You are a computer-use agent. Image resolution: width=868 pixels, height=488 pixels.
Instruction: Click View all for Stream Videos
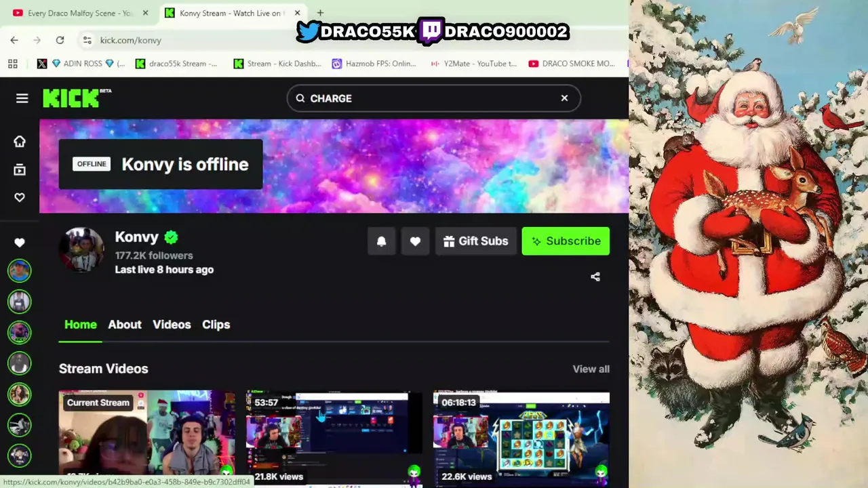point(591,369)
